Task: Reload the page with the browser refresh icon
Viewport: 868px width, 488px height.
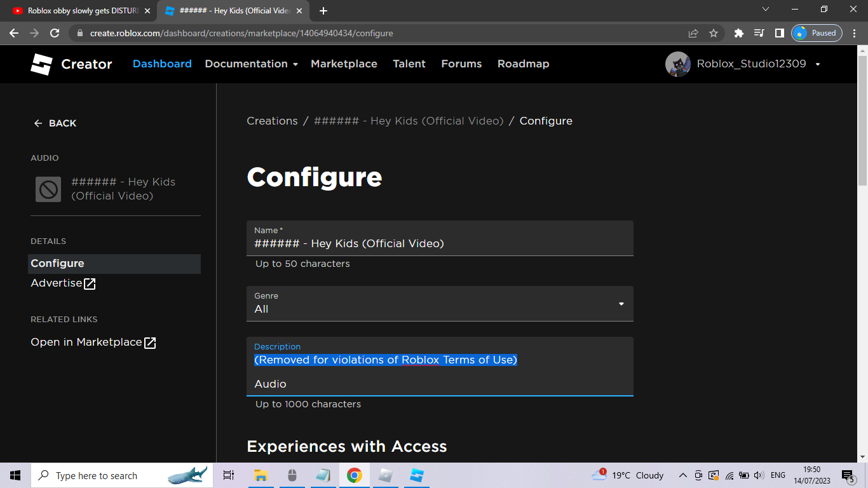Action: (x=55, y=33)
